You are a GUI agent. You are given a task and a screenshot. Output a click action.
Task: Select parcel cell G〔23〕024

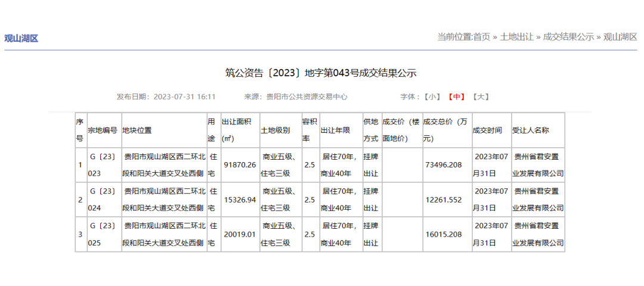[104, 200]
